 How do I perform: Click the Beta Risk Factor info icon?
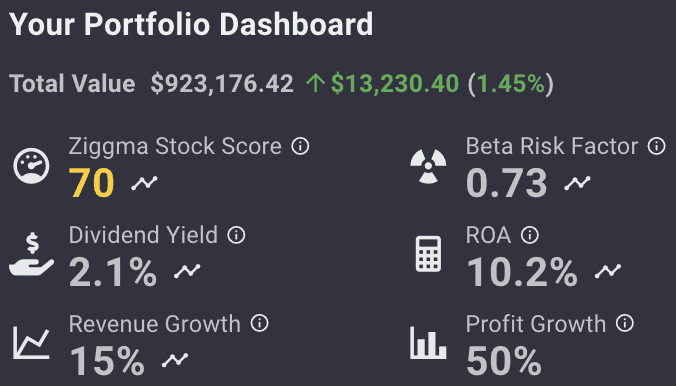tap(656, 146)
